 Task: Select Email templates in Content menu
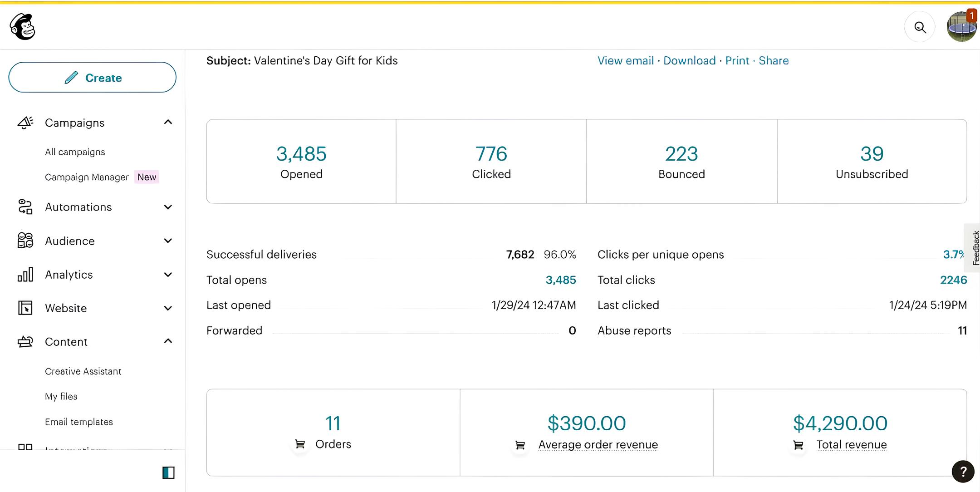(79, 422)
